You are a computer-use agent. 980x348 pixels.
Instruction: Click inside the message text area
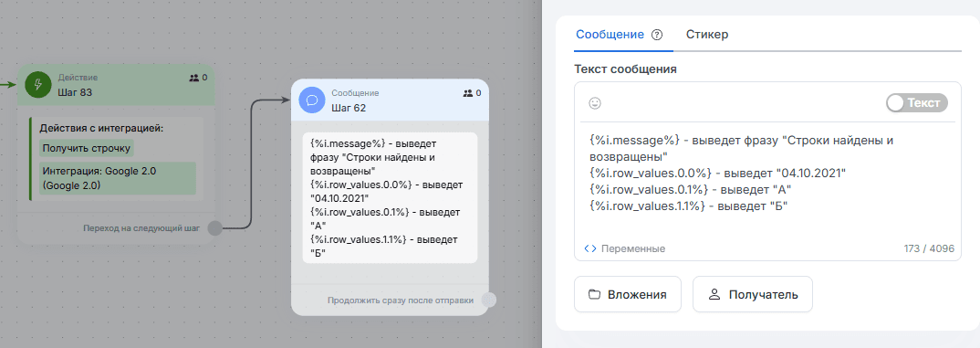(767, 182)
